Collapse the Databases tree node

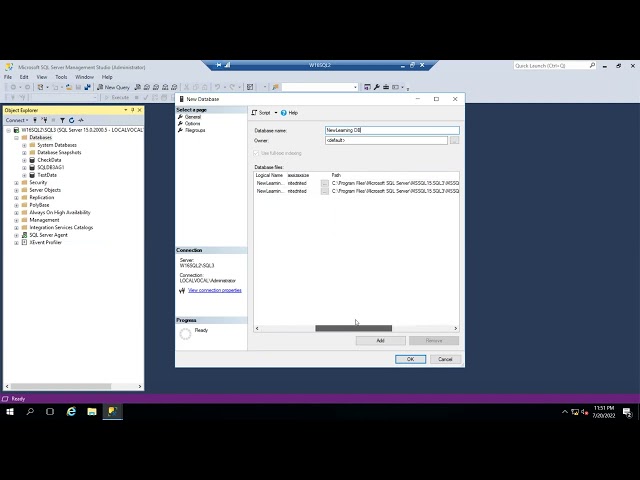pos(16,138)
